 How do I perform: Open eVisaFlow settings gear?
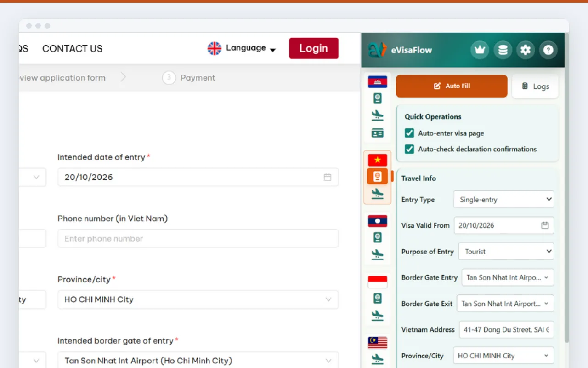[x=526, y=50]
